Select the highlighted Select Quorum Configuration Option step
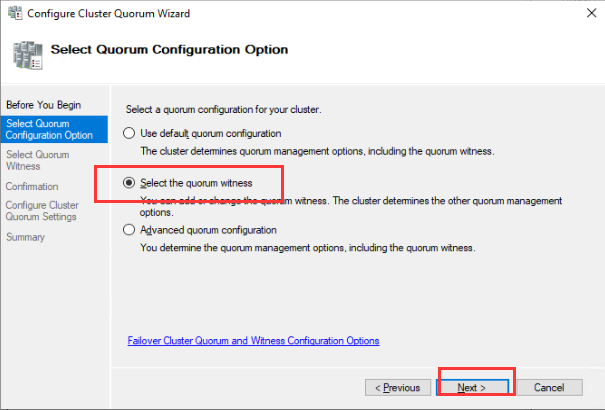 [50, 129]
